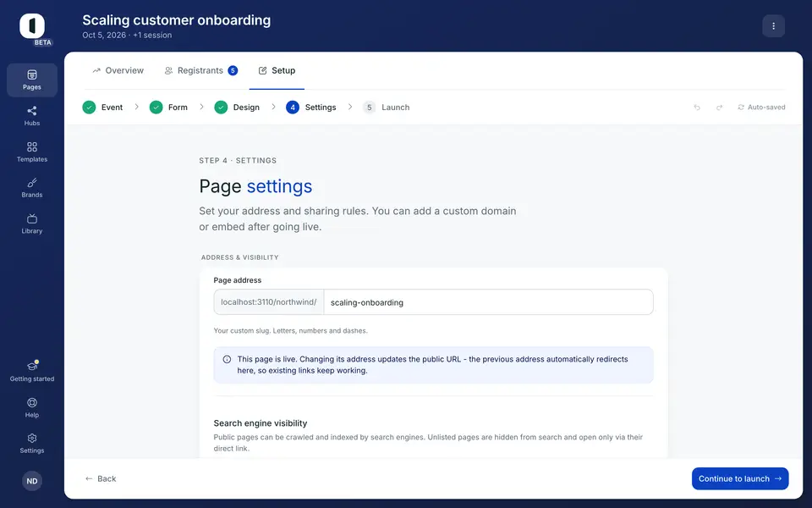The image size is (812, 508).
Task: Click the custom slug hint text
Action: [290, 331]
